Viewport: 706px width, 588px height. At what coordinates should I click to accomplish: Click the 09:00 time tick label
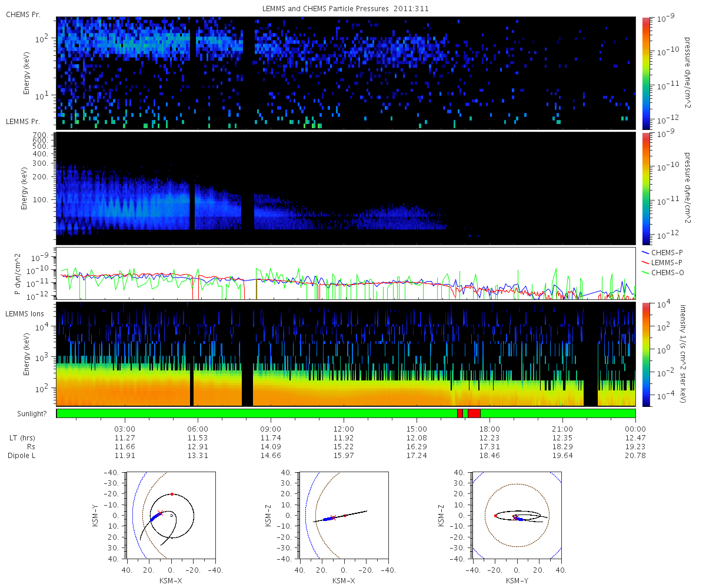tap(271, 429)
